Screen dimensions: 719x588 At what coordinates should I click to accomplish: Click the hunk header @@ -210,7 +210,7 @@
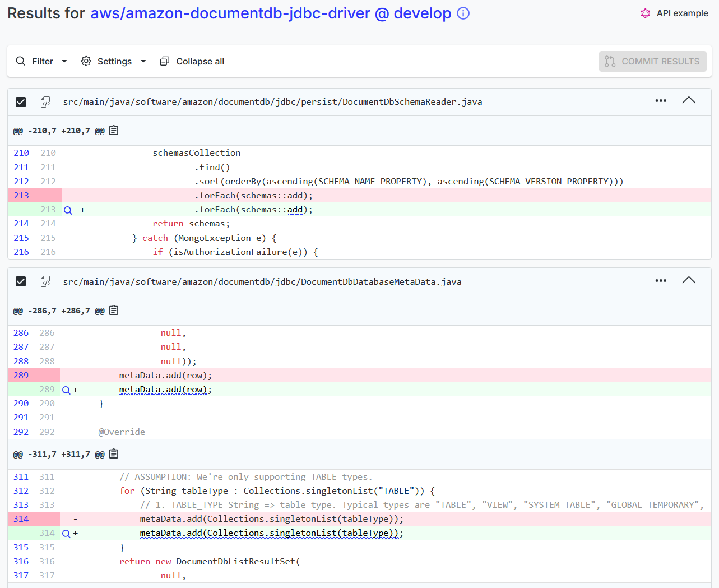(59, 131)
